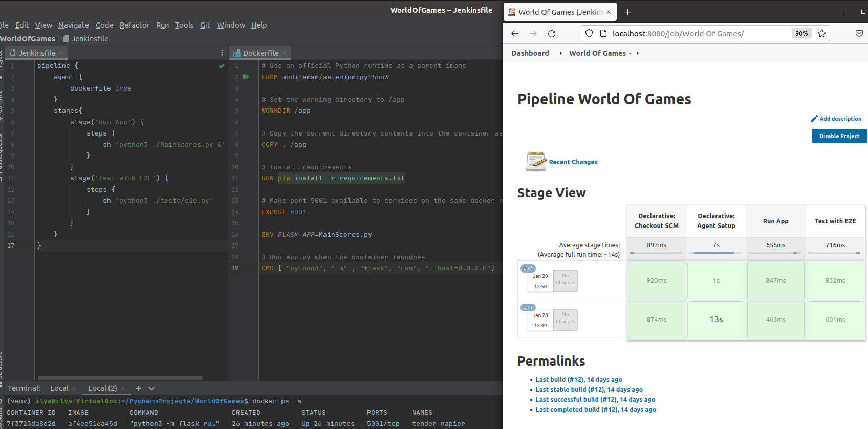Click the Disable Project button
Viewport: 868px width, 429px height.
(839, 136)
